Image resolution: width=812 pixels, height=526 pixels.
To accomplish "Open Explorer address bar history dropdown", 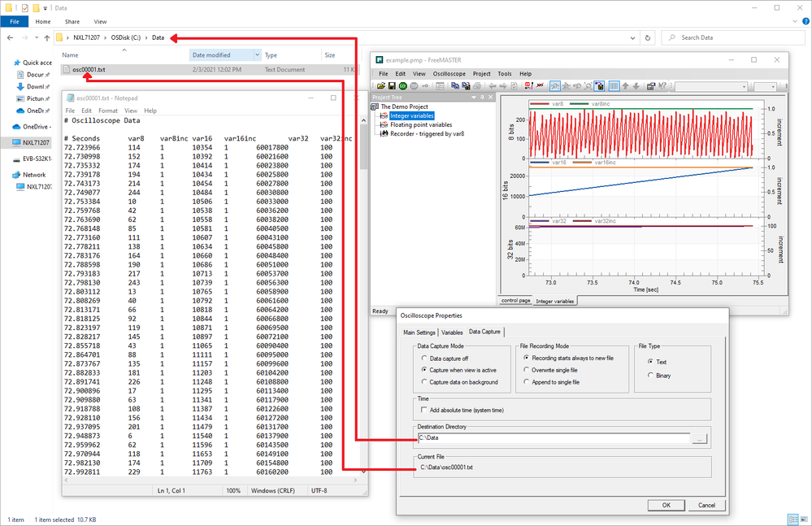I will click(x=633, y=37).
